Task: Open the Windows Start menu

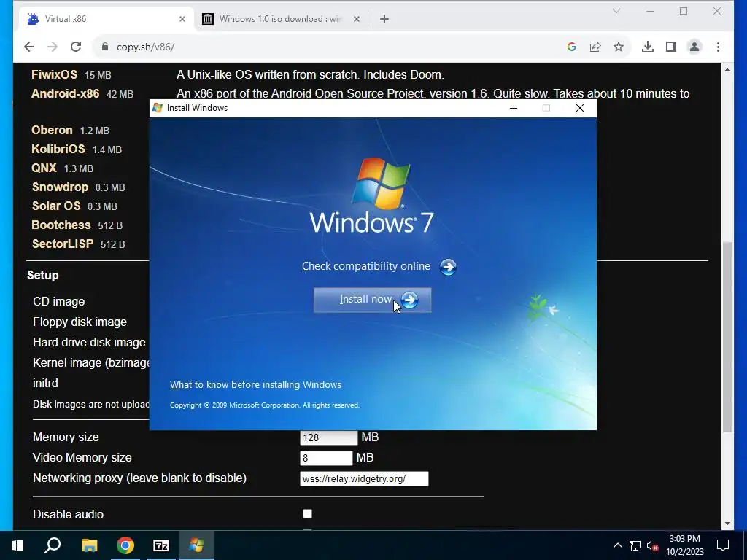Action: [x=18, y=545]
